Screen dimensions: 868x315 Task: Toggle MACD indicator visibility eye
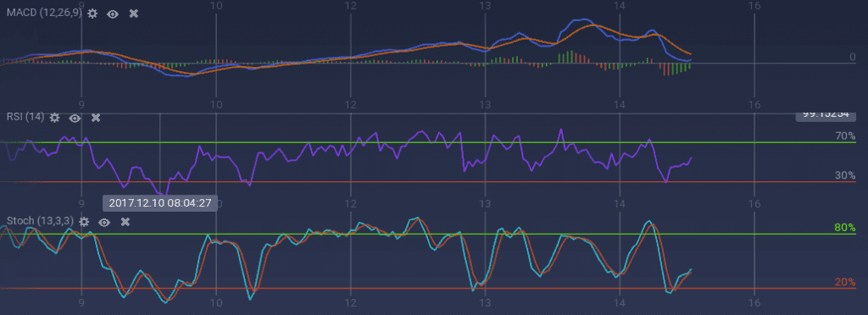113,14
